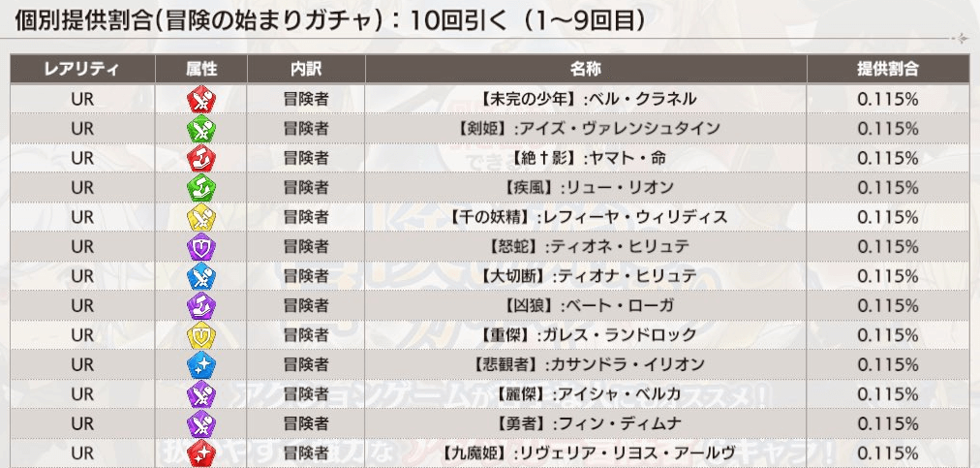Image resolution: width=980 pixels, height=468 pixels.
Task: Click the purple sword icon for アイシャ・ベルカ
Action: click(x=201, y=394)
